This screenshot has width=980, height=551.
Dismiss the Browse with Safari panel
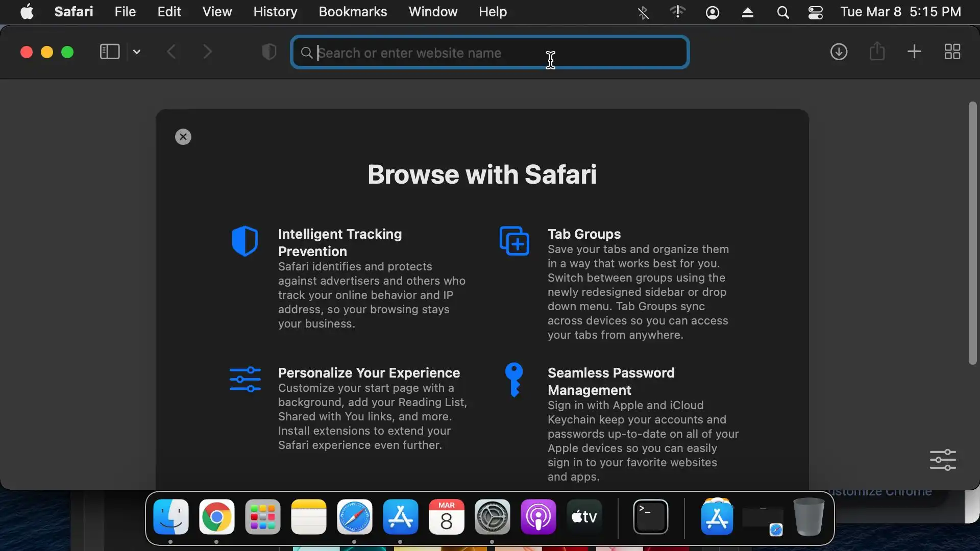click(x=183, y=137)
